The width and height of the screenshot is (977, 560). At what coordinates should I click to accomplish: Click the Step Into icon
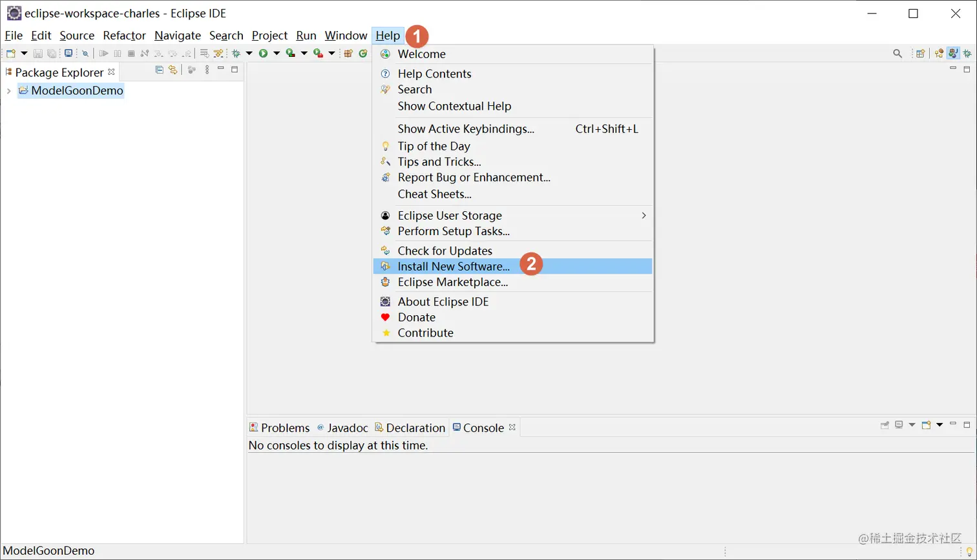pos(158,54)
